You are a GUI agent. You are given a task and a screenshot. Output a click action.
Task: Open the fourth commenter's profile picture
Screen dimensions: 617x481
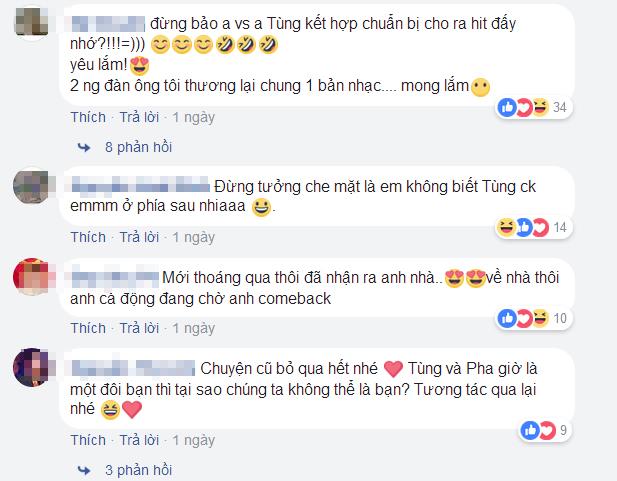click(x=32, y=367)
